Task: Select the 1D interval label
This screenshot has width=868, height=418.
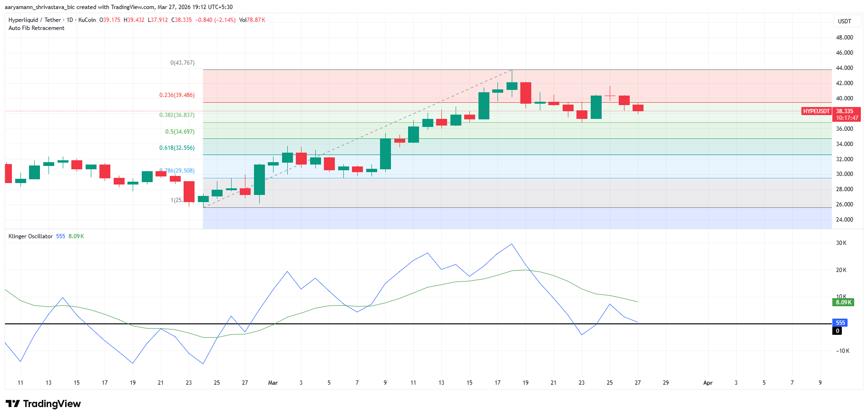Action: click(70, 20)
